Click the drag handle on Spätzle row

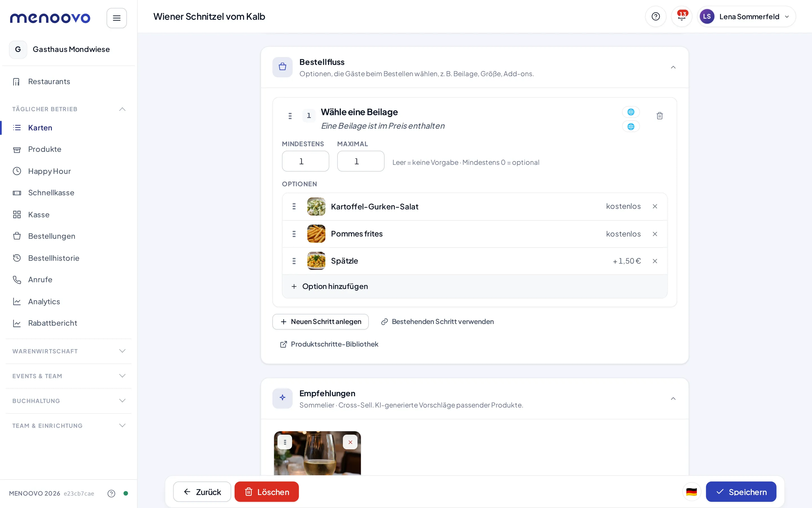294,261
